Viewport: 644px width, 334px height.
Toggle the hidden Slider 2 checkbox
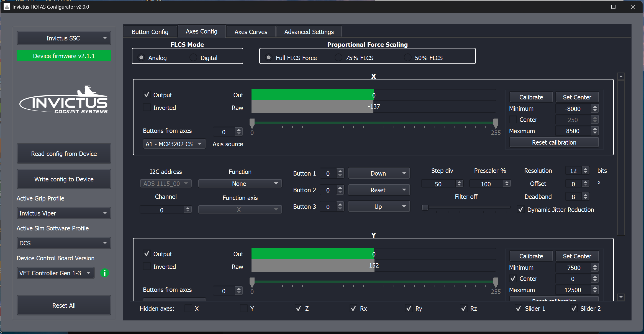(574, 309)
